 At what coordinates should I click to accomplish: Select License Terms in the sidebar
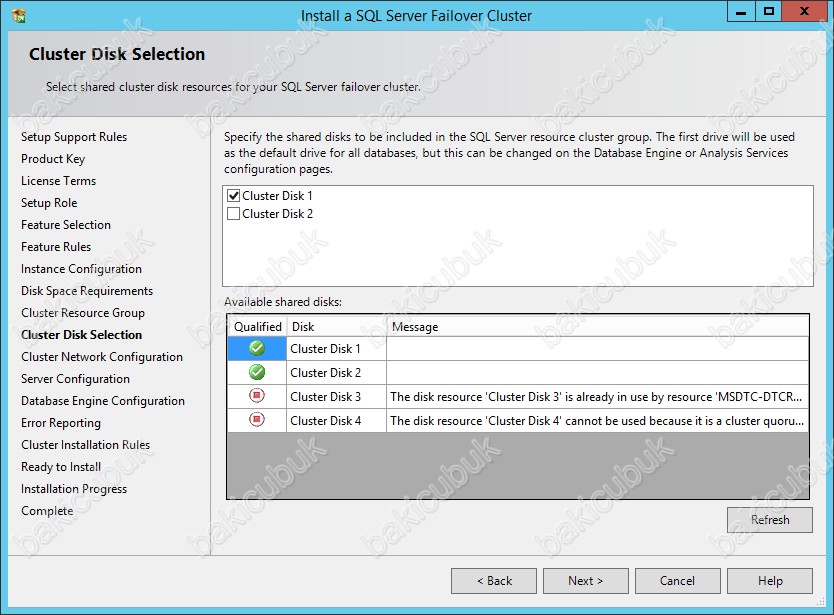59,181
